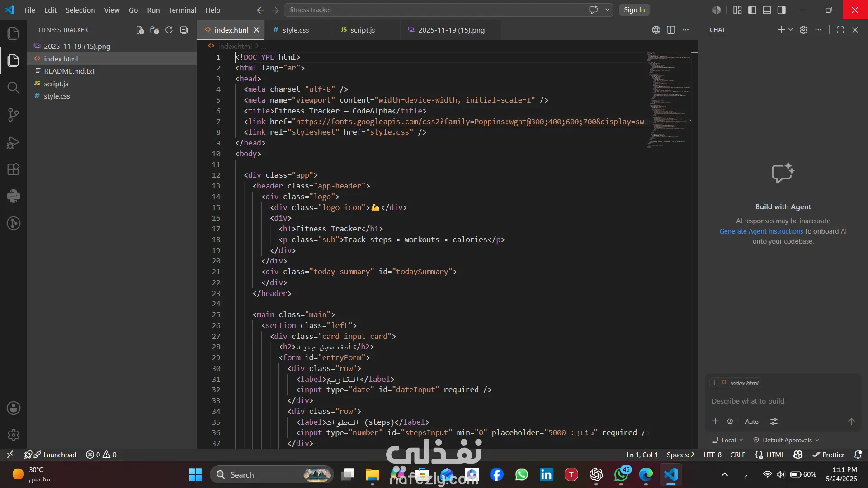The image size is (868, 488).
Task: Collapse folders in the Explorer
Action: [x=184, y=30]
